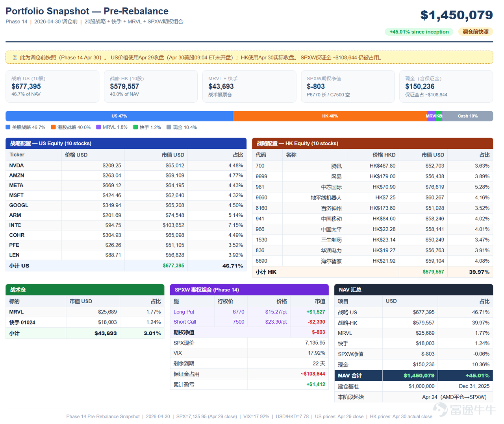
Task: Click the +$1,527 Long Put market value
Action: (x=316, y=312)
